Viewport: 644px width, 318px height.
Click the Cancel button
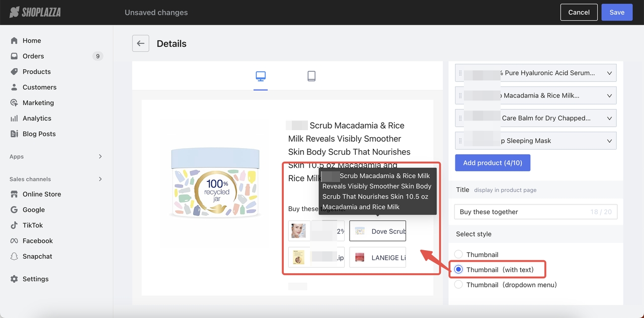(x=579, y=12)
